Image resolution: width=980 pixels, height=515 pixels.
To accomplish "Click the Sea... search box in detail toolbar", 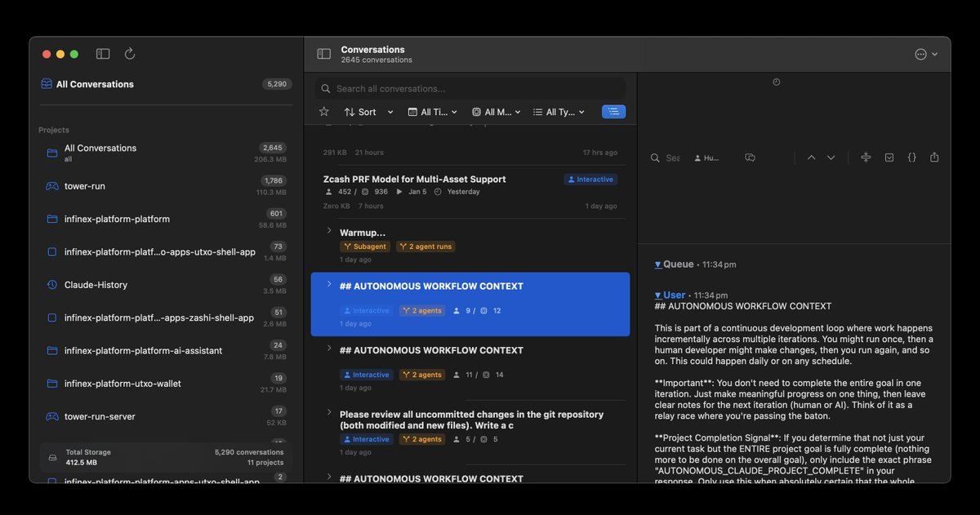I will tap(666, 158).
